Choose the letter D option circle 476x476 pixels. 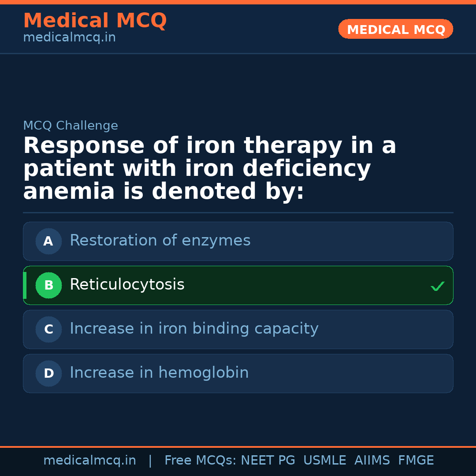point(48,374)
